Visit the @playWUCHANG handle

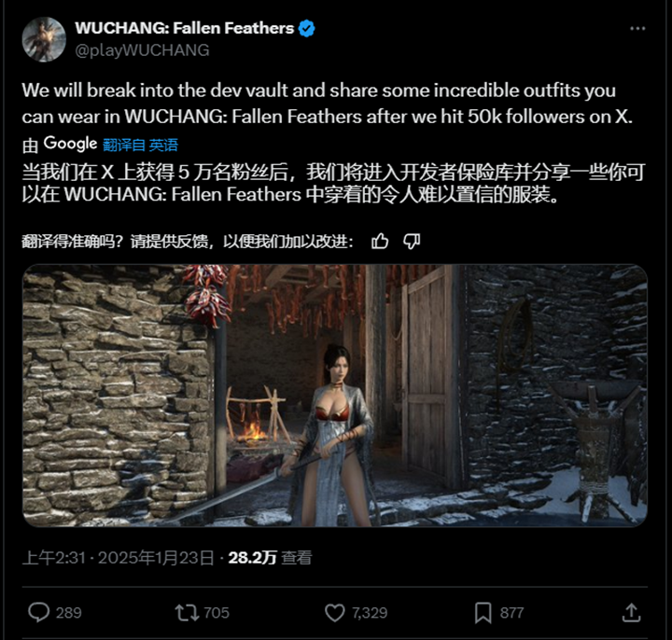[x=142, y=50]
